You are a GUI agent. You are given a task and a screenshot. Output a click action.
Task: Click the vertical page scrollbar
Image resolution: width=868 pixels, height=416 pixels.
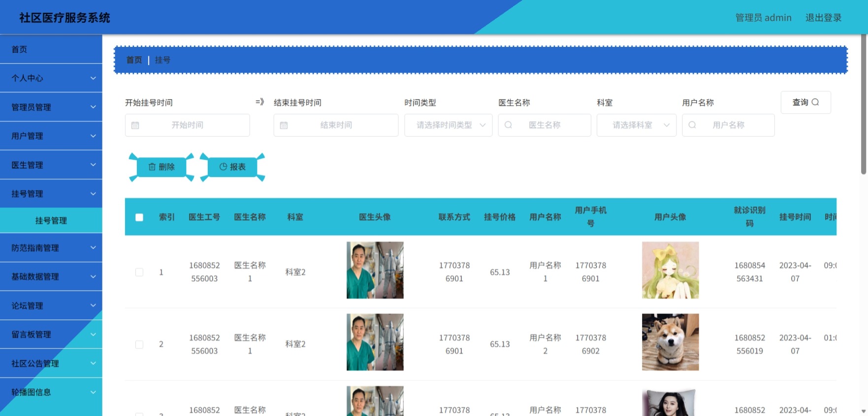click(864, 104)
